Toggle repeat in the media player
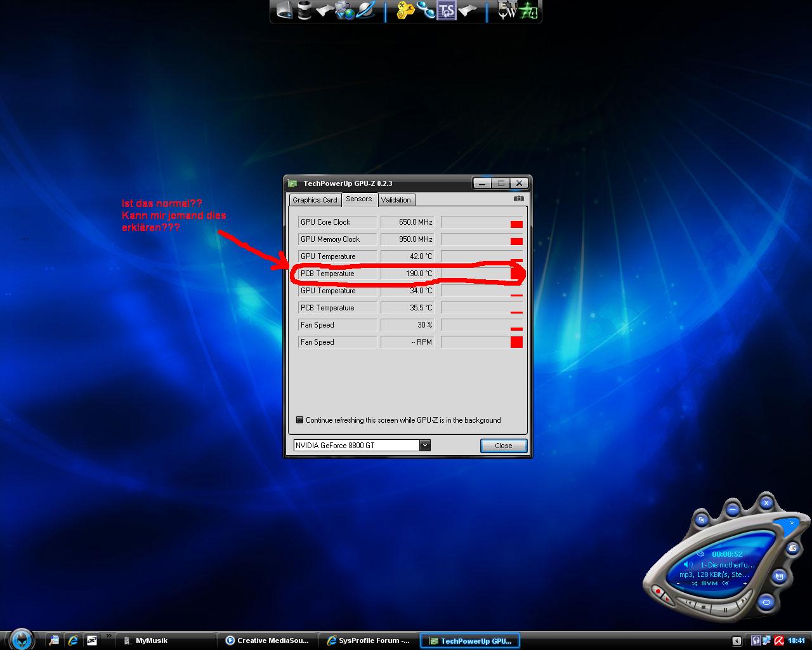This screenshot has height=650, width=812. [766, 602]
